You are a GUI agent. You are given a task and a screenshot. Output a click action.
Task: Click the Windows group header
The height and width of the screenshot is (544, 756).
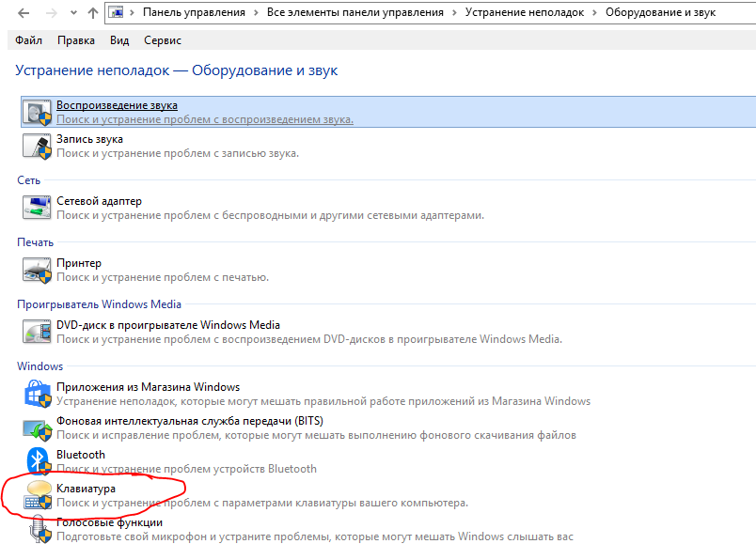[40, 366]
